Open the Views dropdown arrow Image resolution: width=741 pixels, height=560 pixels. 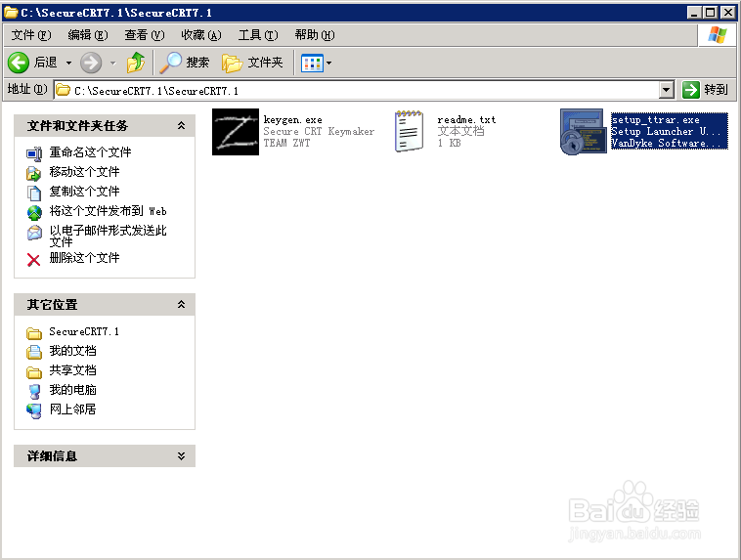(328, 63)
